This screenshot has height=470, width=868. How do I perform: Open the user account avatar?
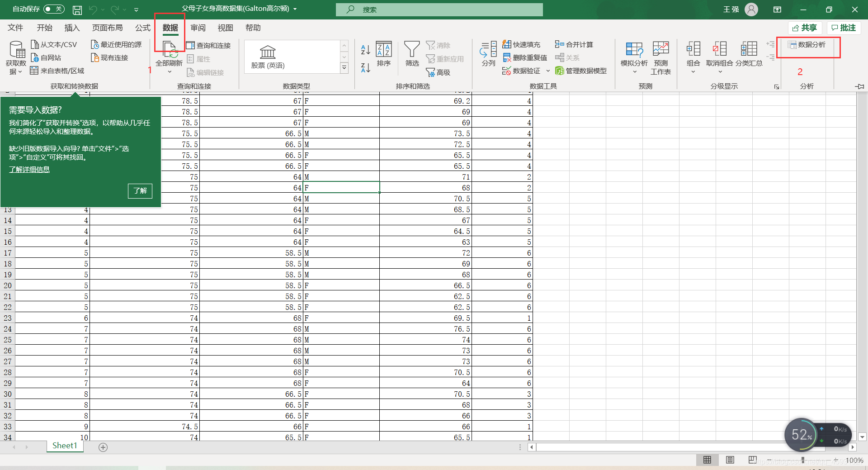click(751, 9)
